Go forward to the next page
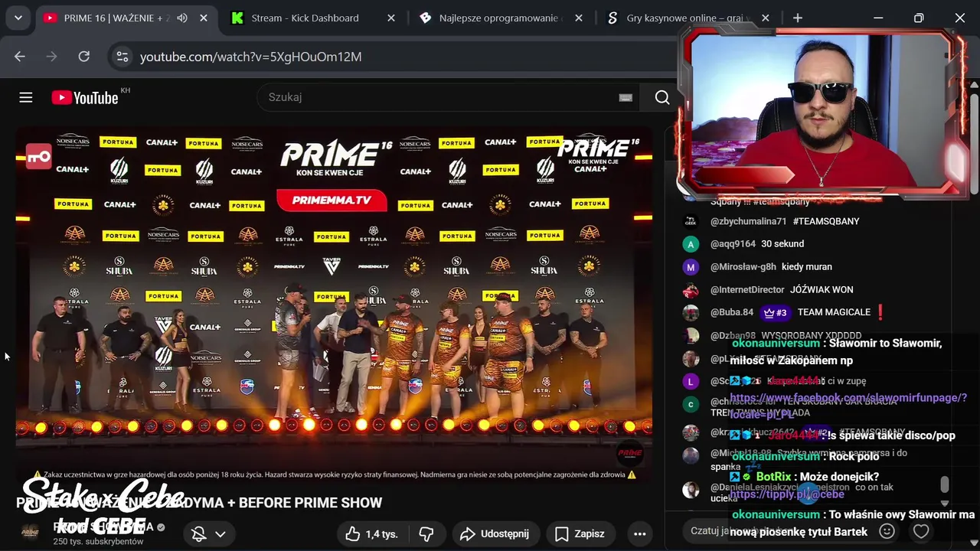The width and height of the screenshot is (980, 551). click(x=51, y=56)
